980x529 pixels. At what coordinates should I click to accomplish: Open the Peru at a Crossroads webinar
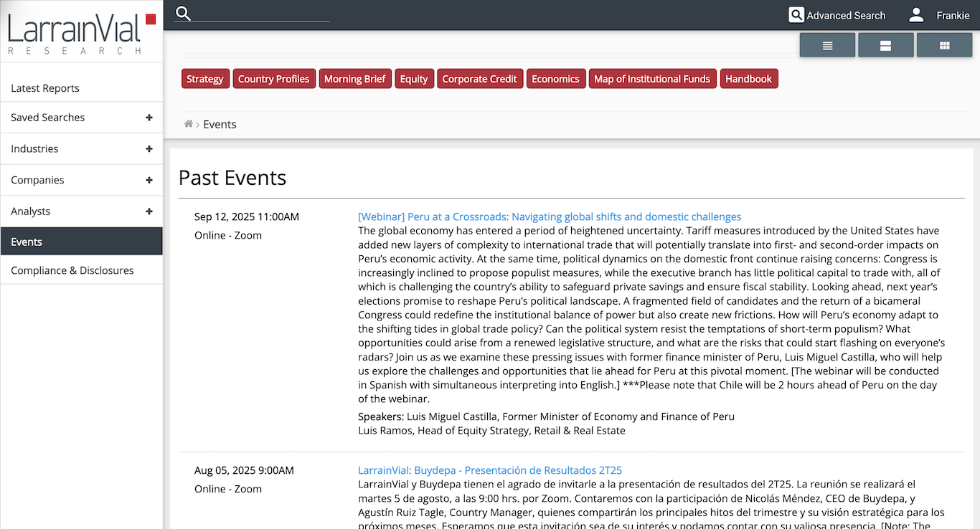coord(549,216)
